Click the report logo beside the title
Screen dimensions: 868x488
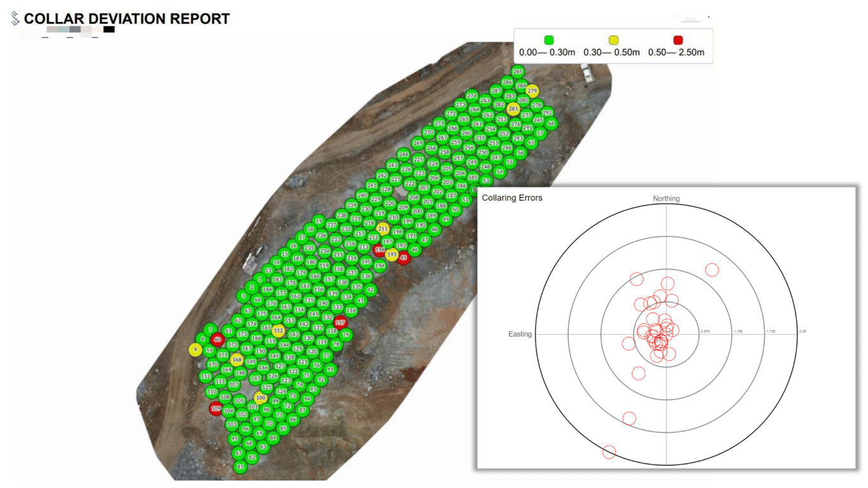(15, 19)
